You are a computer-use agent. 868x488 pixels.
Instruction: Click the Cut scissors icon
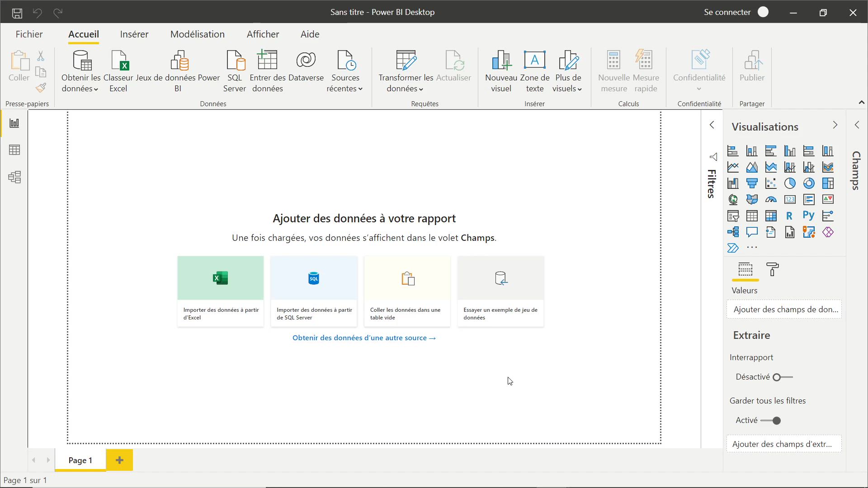41,56
